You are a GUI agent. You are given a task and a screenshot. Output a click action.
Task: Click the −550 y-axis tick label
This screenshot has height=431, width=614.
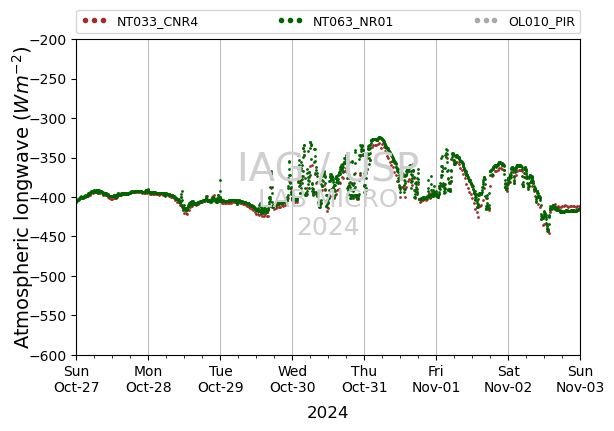(49, 316)
